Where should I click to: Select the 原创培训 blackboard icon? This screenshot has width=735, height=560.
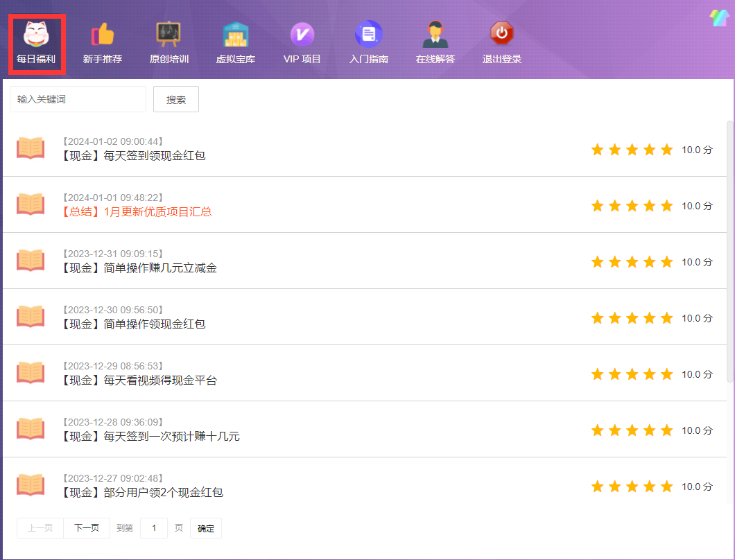tap(168, 33)
